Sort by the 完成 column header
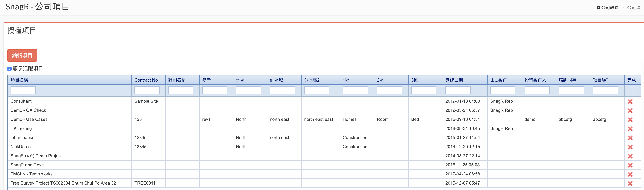644x190 pixels. click(x=633, y=80)
